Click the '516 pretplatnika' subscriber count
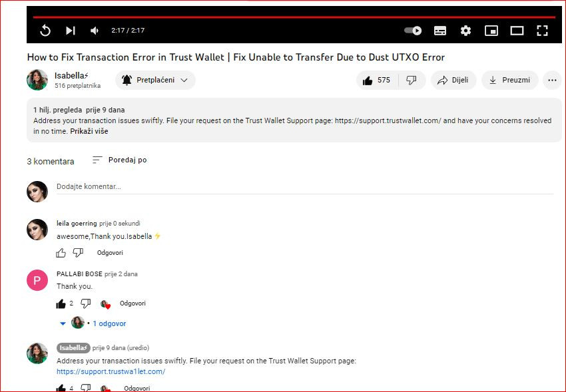Image resolution: width=566 pixels, height=392 pixels. point(78,86)
